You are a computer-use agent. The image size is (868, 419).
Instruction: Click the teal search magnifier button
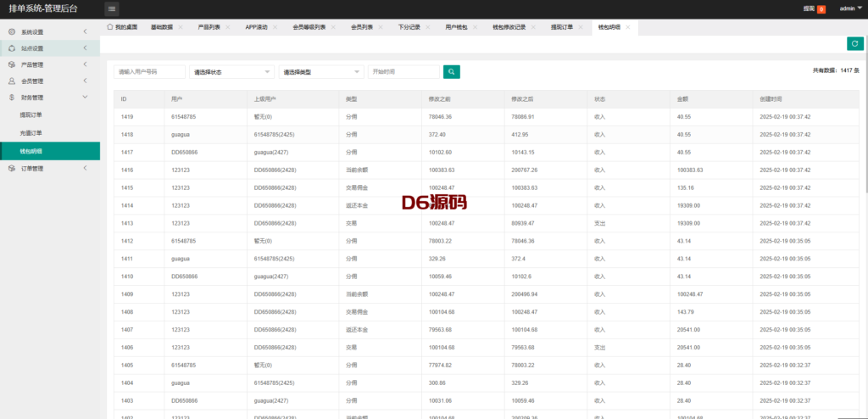tap(451, 71)
